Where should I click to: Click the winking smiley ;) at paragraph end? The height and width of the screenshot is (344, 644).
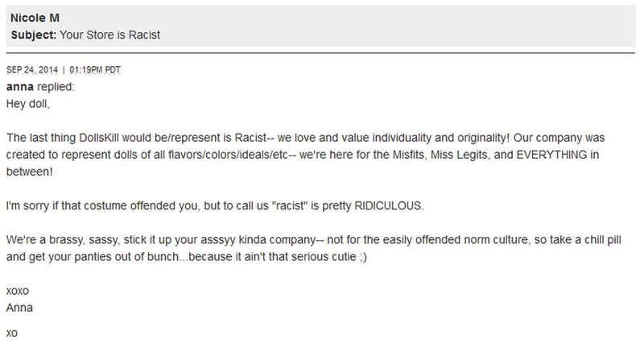[x=363, y=257]
